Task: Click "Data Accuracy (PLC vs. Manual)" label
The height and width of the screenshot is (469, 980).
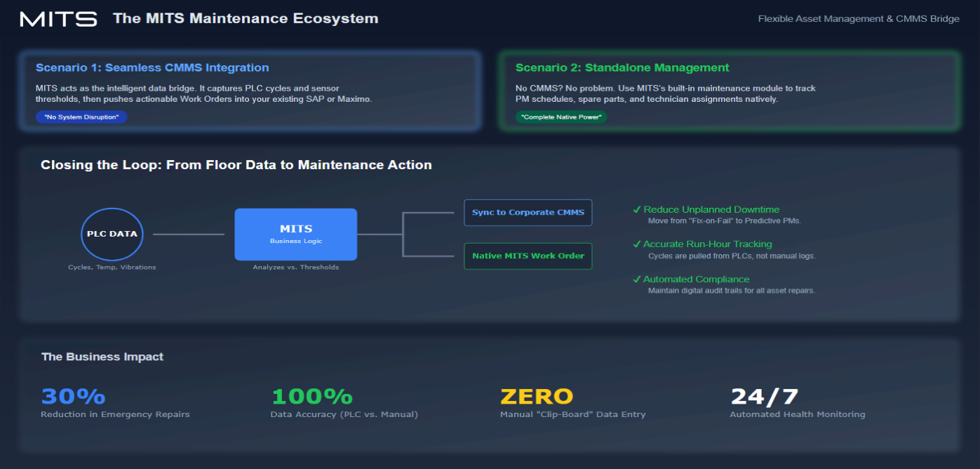Action: pos(344,414)
